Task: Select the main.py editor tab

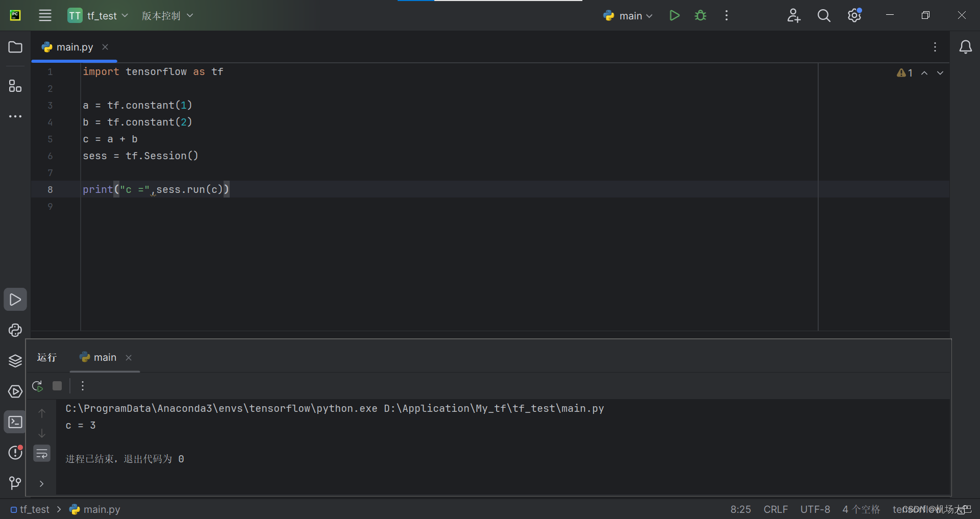Action: tap(75, 47)
